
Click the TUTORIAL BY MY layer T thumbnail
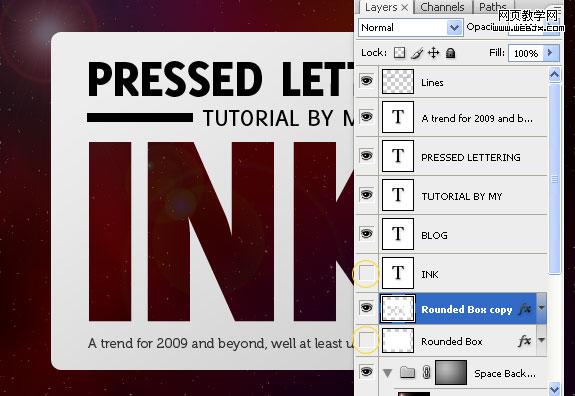(398, 195)
